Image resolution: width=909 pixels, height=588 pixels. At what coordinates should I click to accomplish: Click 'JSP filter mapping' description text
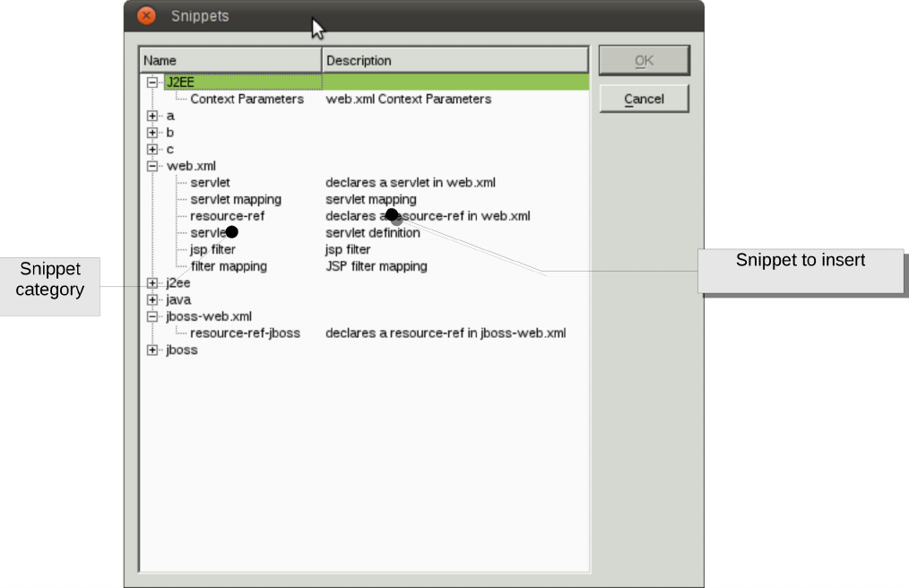(377, 266)
